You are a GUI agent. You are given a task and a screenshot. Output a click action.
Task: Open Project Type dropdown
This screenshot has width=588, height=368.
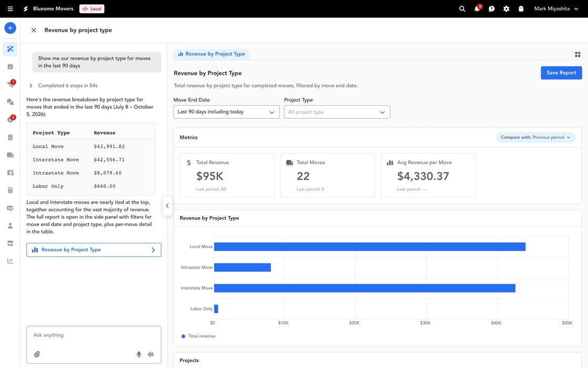[337, 112]
